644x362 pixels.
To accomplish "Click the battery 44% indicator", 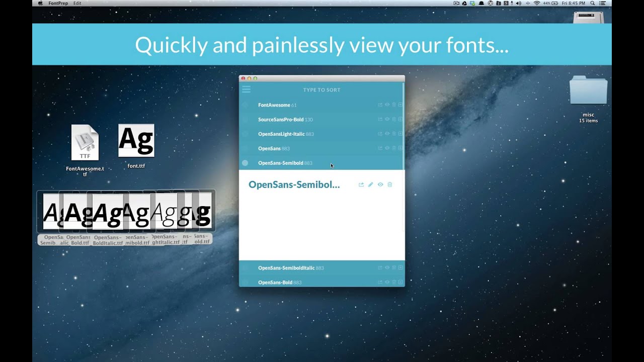I will click(550, 3).
